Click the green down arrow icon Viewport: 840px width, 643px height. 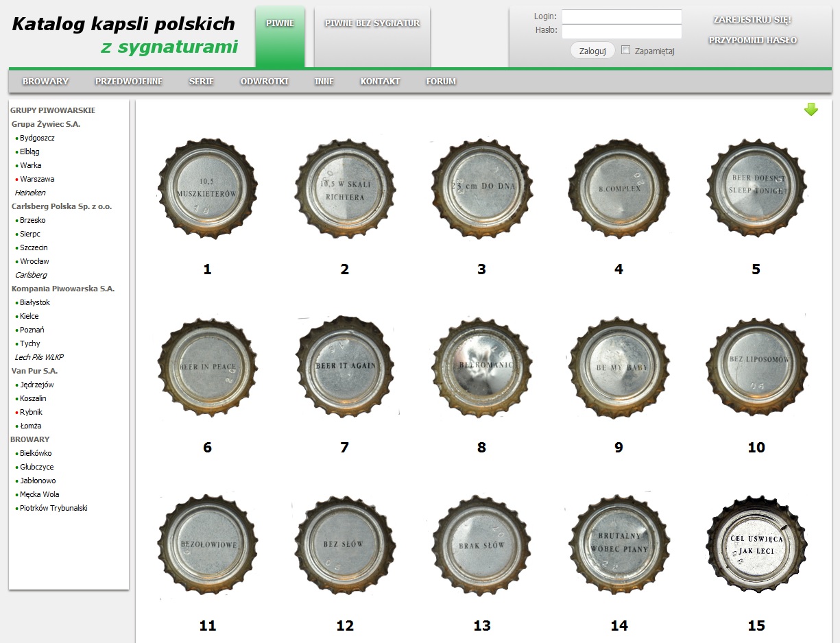811,110
